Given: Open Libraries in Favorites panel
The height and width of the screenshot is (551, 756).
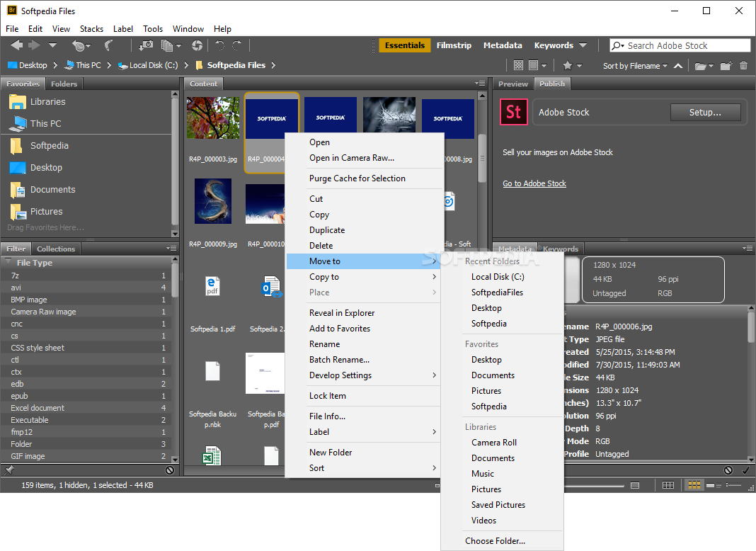Looking at the screenshot, I should (x=47, y=102).
